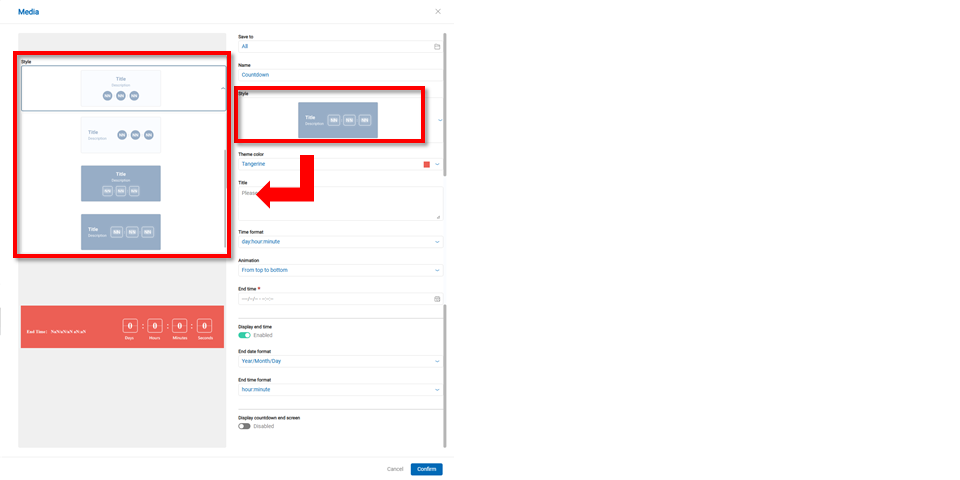960x480 pixels.
Task: Open the Time format dropdown
Action: [339, 242]
